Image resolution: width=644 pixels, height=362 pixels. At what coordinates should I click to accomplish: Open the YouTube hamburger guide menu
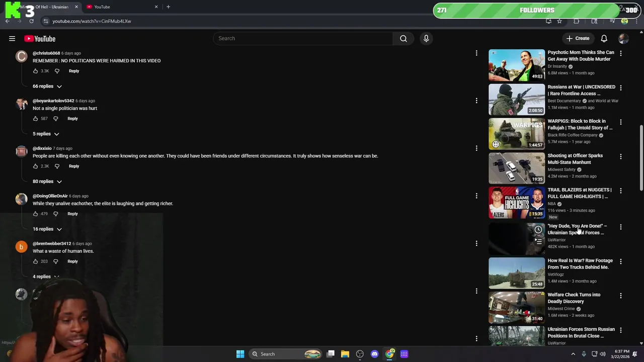point(12,39)
